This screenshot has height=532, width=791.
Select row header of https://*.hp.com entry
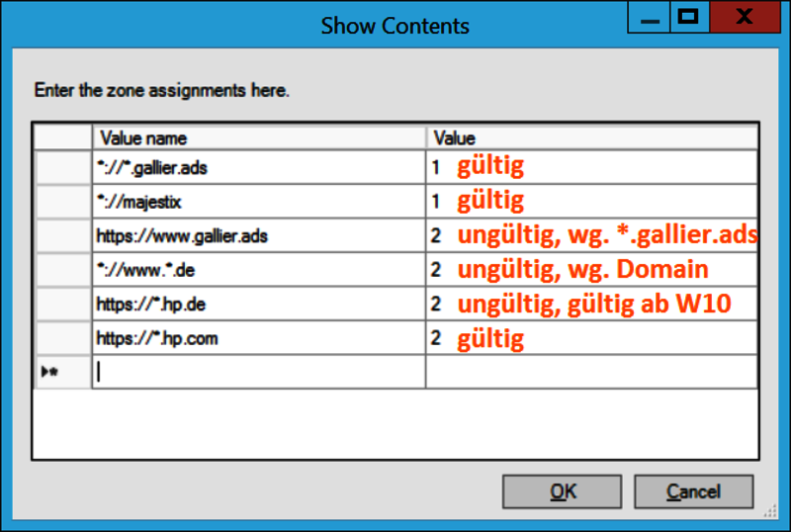pyautogui.click(x=63, y=337)
